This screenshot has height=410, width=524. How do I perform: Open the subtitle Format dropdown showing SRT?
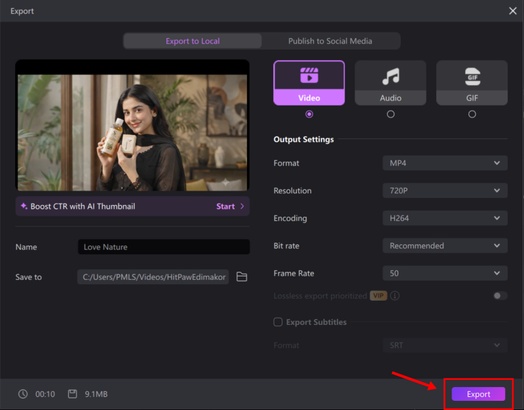445,345
